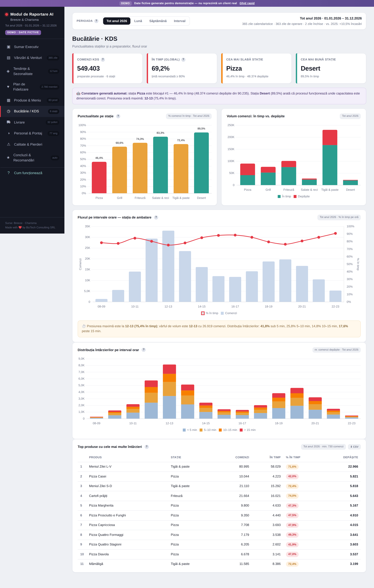Open help for Top produse table
The height and width of the screenshot is (588, 374).
[x=147, y=447]
